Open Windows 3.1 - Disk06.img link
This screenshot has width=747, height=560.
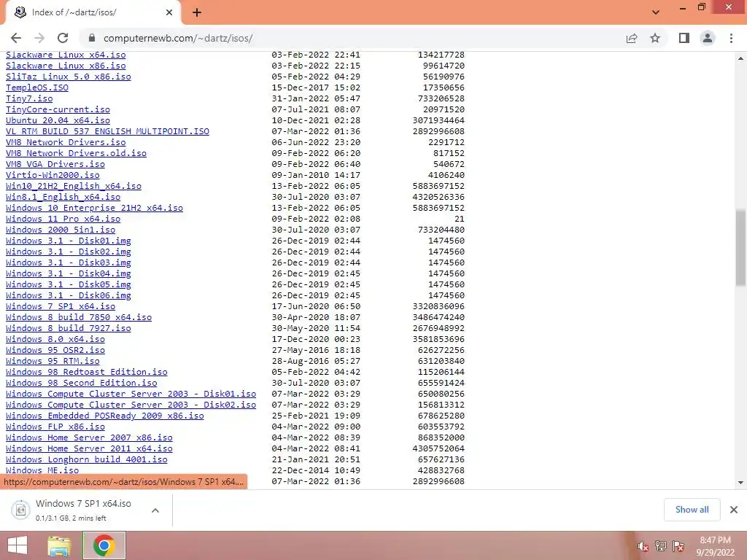(x=68, y=296)
